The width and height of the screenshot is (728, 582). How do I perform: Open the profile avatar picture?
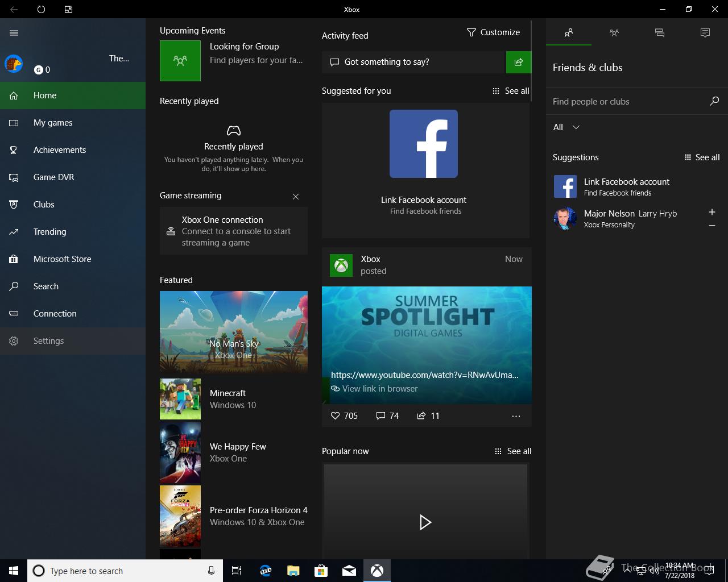[x=14, y=64]
